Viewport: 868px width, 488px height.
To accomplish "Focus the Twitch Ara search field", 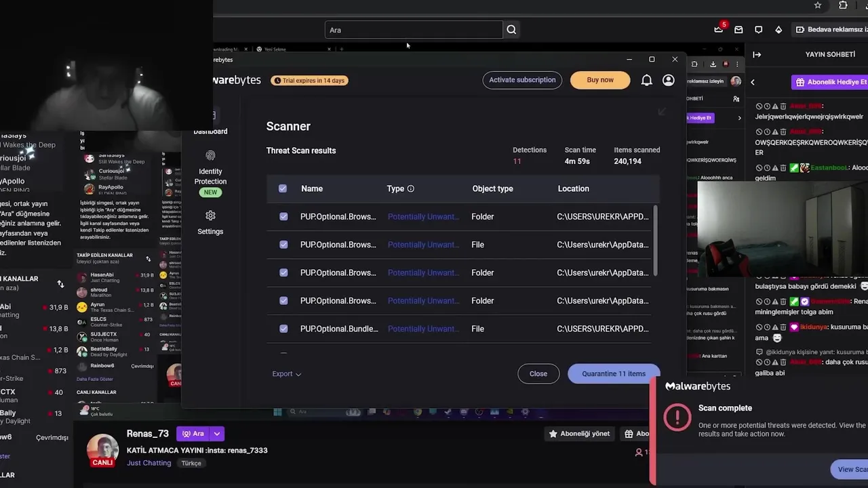I will coord(414,30).
